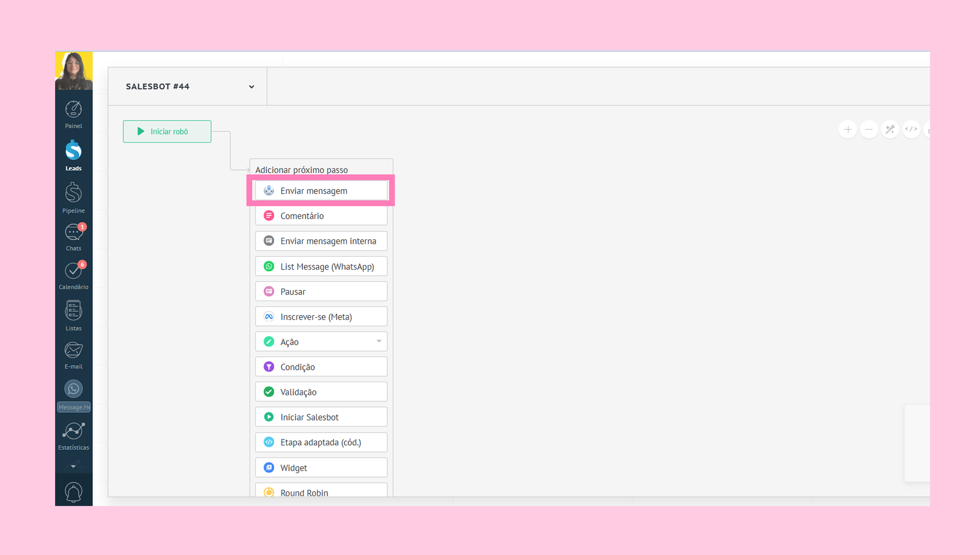Zoom in with the plus button

pyautogui.click(x=847, y=130)
